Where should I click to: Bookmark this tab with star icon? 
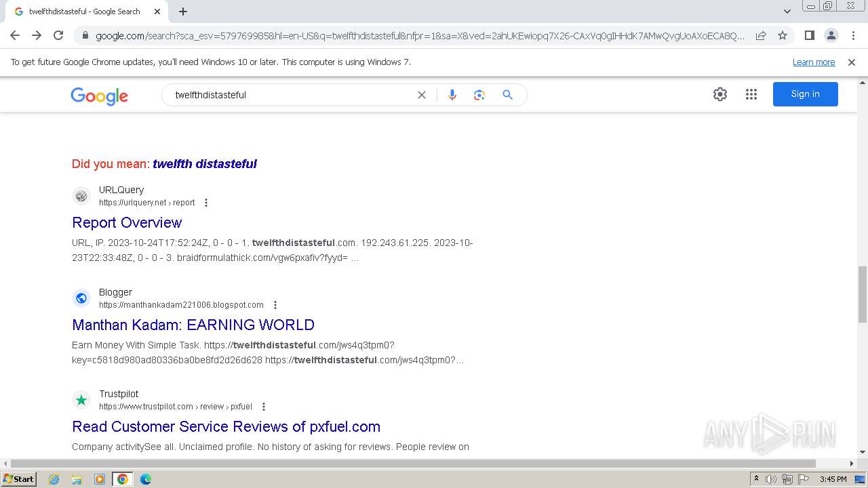[x=783, y=35]
